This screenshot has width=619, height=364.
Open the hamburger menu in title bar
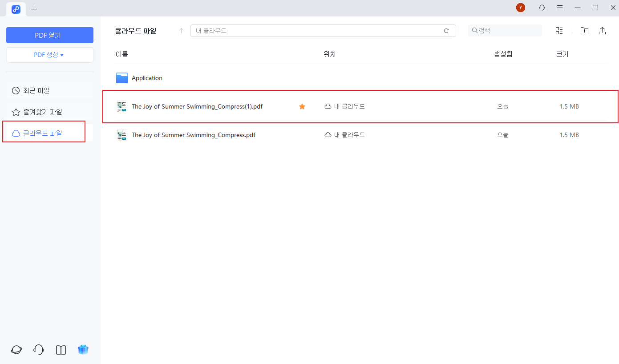560,8
